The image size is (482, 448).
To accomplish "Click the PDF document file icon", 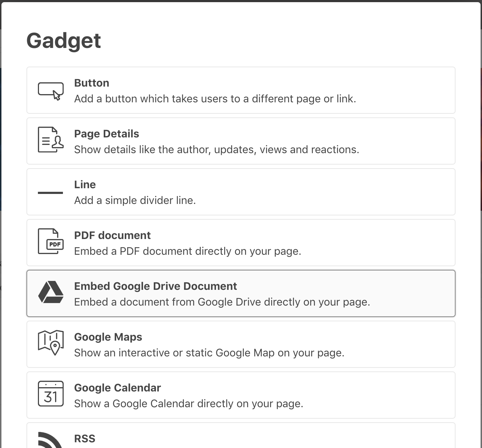I will 51,241.
